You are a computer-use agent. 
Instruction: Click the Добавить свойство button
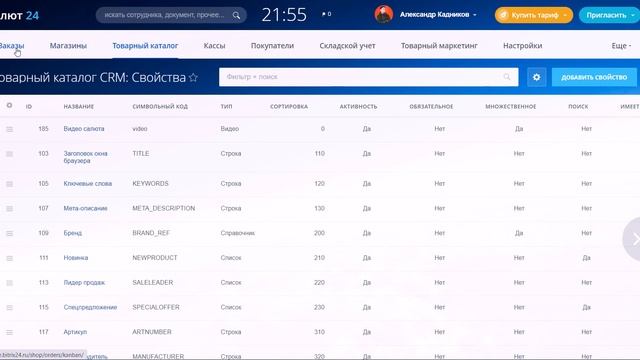[594, 77]
